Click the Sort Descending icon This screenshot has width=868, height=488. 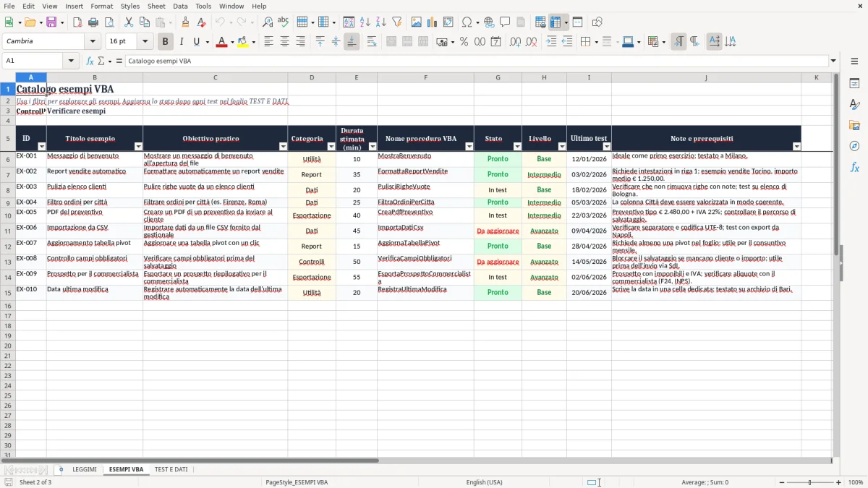(x=381, y=22)
